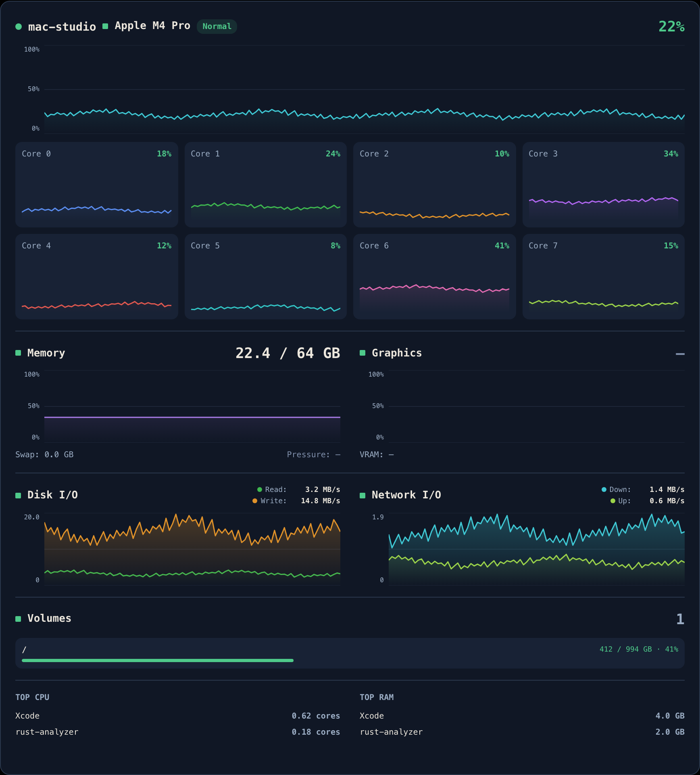Select the Core 3 usage card
700x775 pixels.
(604, 185)
